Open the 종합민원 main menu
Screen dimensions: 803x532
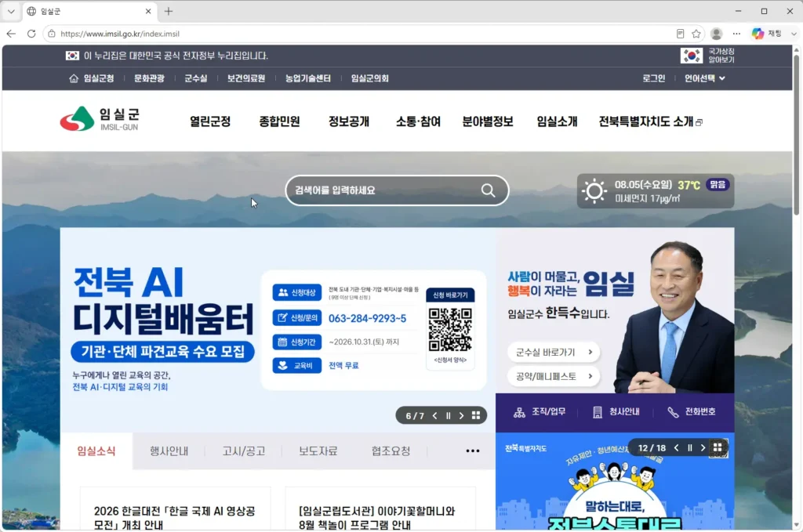[x=280, y=121]
